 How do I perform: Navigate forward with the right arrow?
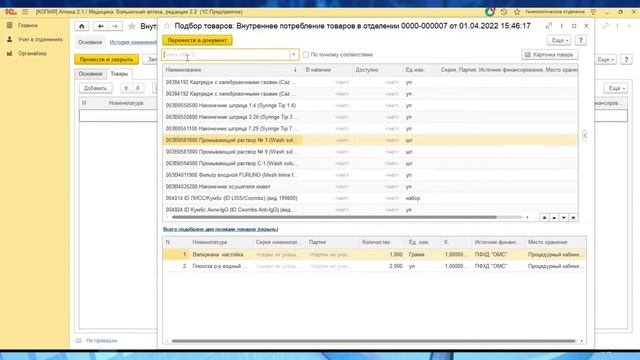pyautogui.click(x=116, y=27)
